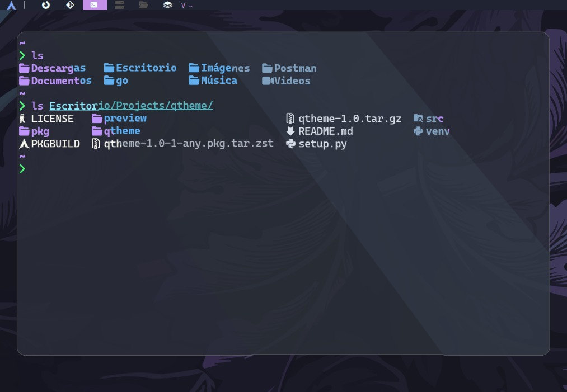567x392 pixels.
Task: Switch to the Git workspace icon
Action: tap(70, 5)
